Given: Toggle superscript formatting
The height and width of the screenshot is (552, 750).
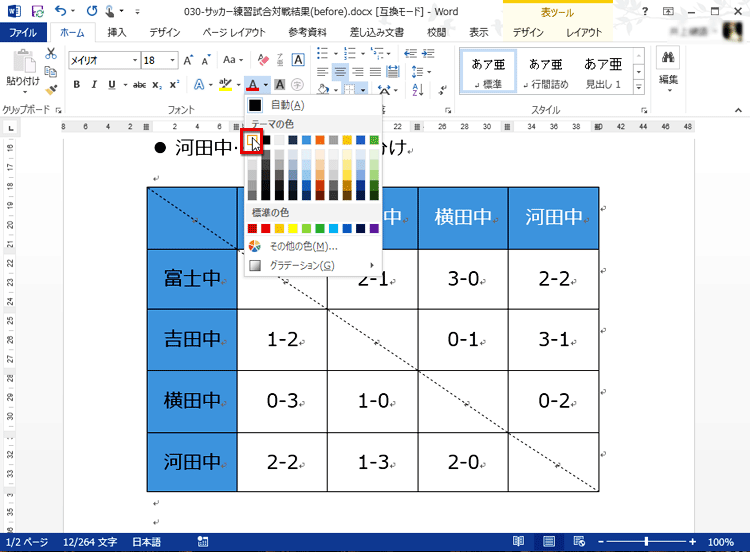Looking at the screenshot, I should click(x=175, y=85).
